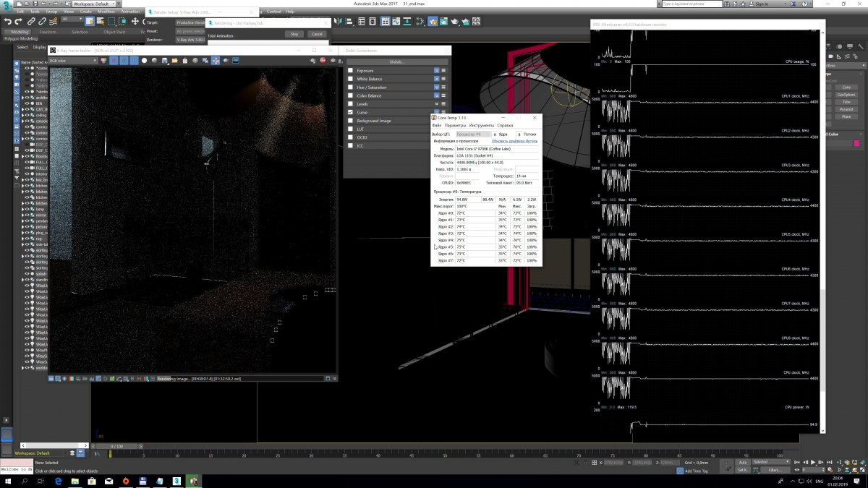
Task: Open File Explorer from the taskbar
Action: point(75,481)
